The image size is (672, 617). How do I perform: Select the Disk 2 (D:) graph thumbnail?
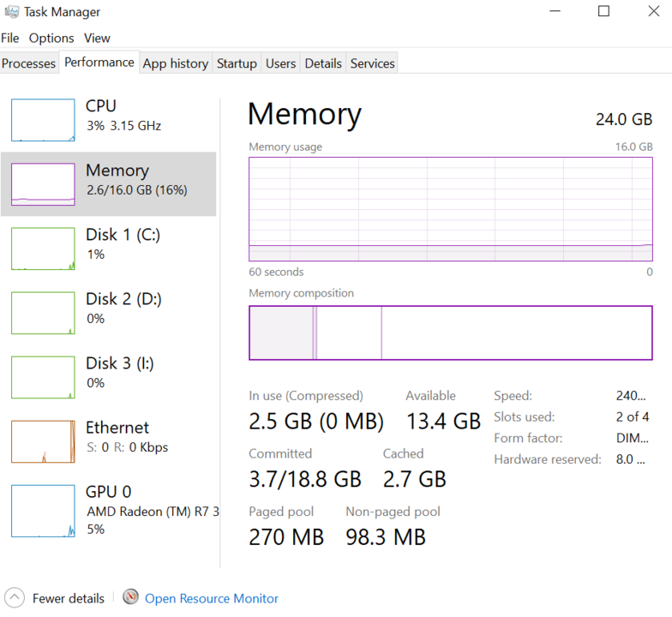click(43, 313)
